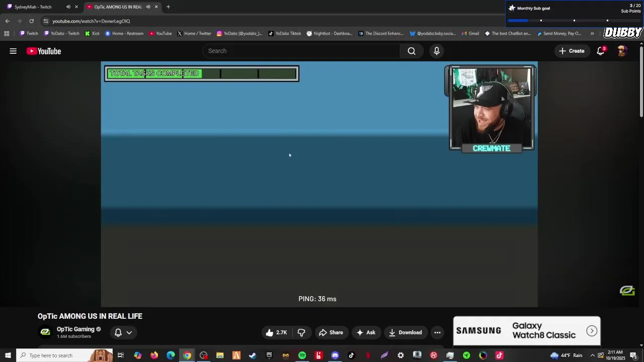This screenshot has width=644, height=362.
Task: Open OpTic Gaming channel name link
Action: point(75,329)
